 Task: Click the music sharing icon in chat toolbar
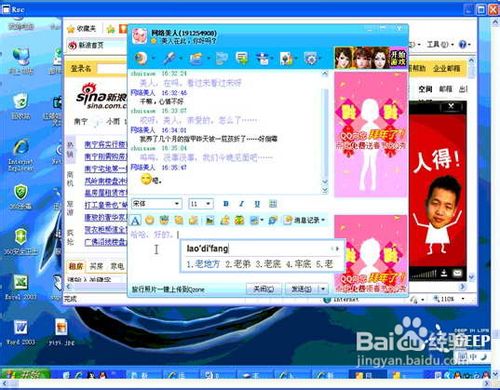[x=225, y=220]
